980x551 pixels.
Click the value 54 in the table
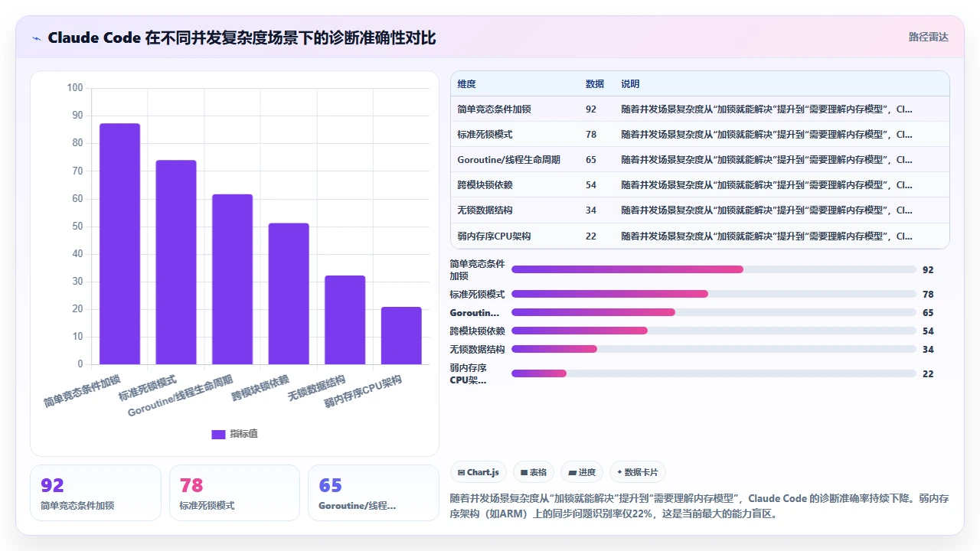[x=591, y=185]
